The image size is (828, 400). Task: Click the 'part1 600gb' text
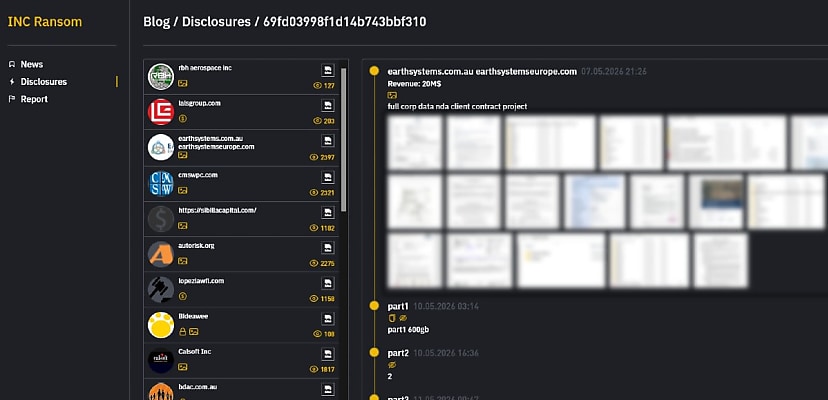408,330
